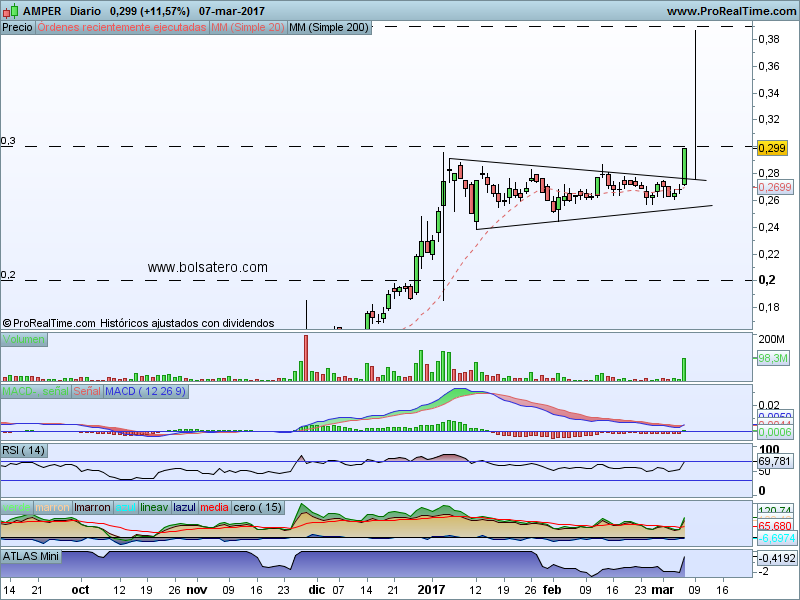
Task: Click the 98,3M volume value tag
Action: pos(773,357)
